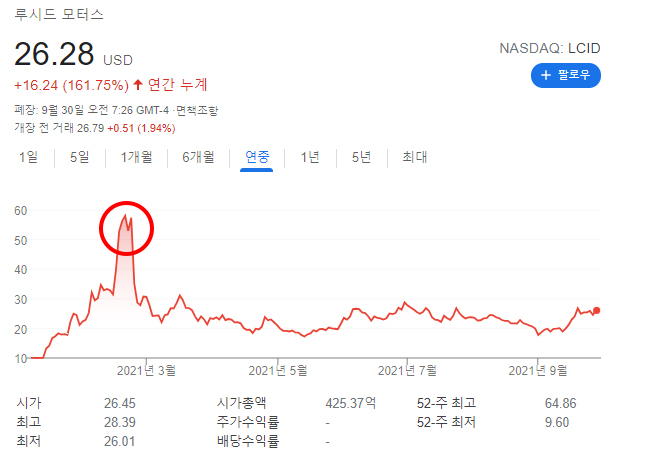This screenshot has width=662, height=473.
Task: Click the 시가 value 26.45
Action: tap(120, 403)
